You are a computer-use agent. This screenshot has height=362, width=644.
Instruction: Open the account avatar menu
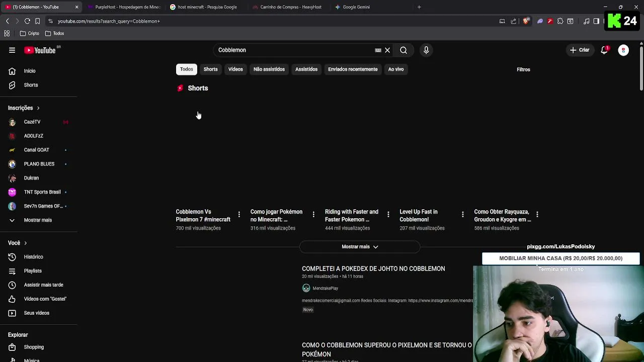623,50
